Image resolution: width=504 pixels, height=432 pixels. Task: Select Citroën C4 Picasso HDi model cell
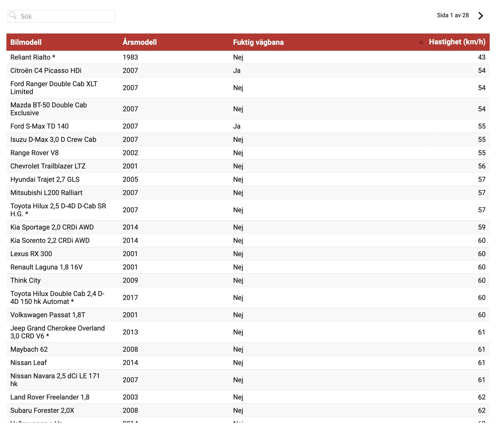click(x=46, y=70)
